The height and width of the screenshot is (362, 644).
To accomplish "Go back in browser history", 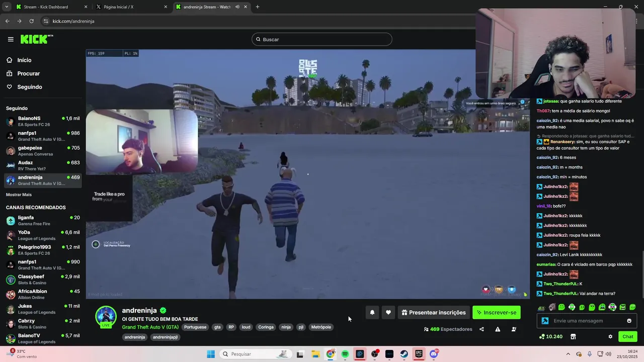I will tap(8, 21).
